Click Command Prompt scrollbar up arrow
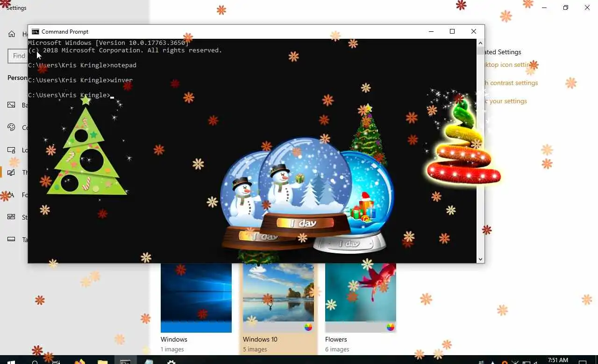Screen dimensions: 598x364 coord(480,43)
